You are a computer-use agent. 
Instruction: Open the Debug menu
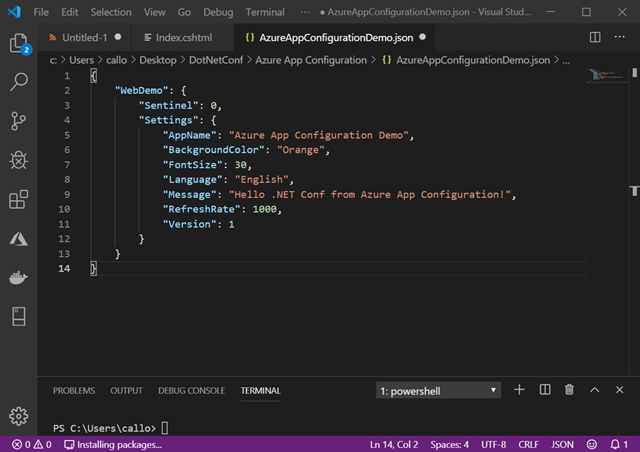[218, 12]
